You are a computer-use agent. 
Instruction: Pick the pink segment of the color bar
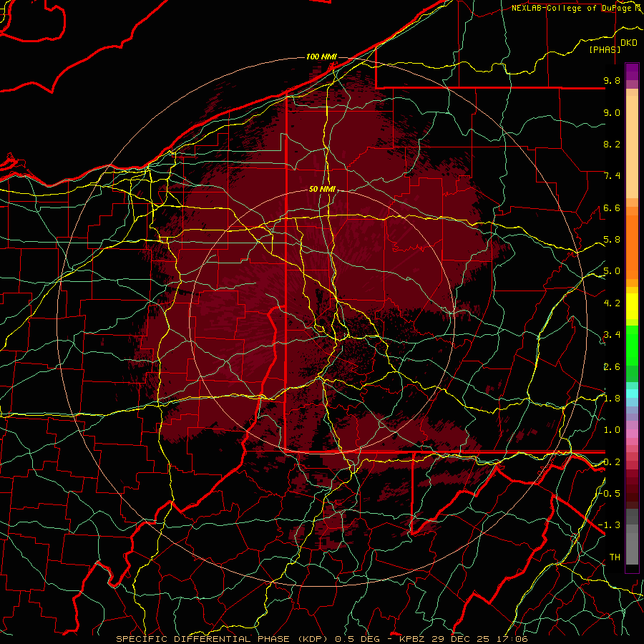click(x=632, y=434)
